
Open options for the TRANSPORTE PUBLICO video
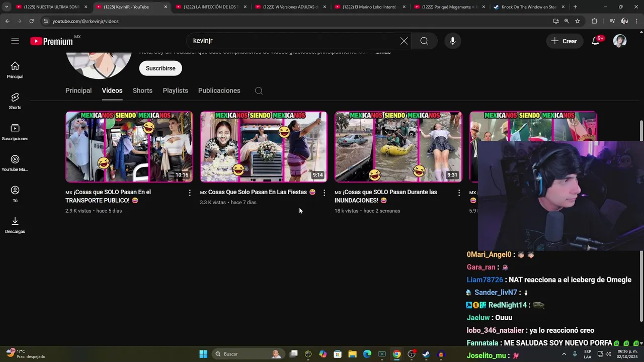coord(190,193)
